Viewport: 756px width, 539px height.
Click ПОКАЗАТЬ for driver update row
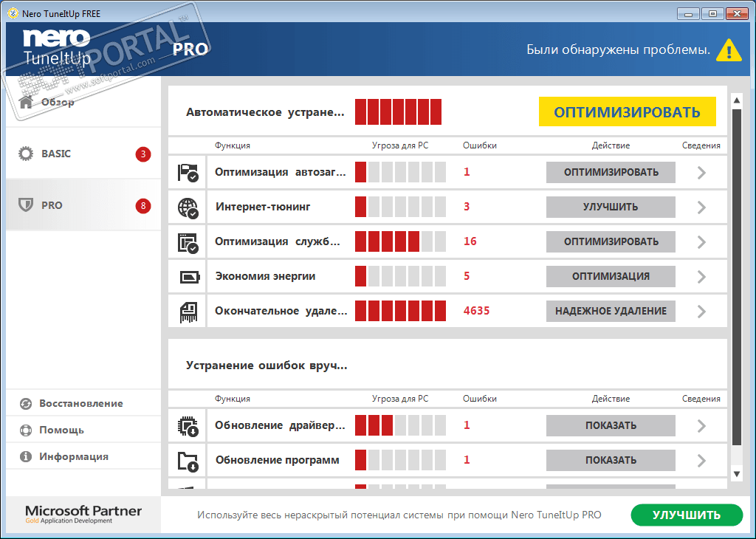click(611, 426)
